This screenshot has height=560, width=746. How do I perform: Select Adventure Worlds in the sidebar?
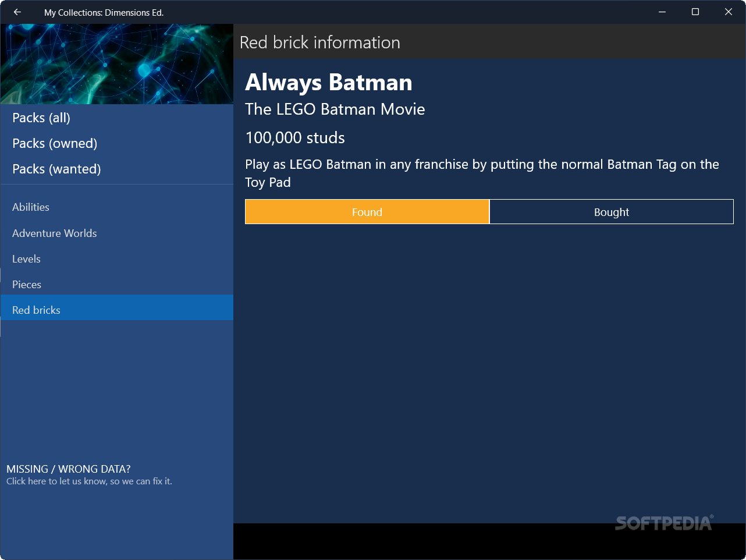[117, 233]
